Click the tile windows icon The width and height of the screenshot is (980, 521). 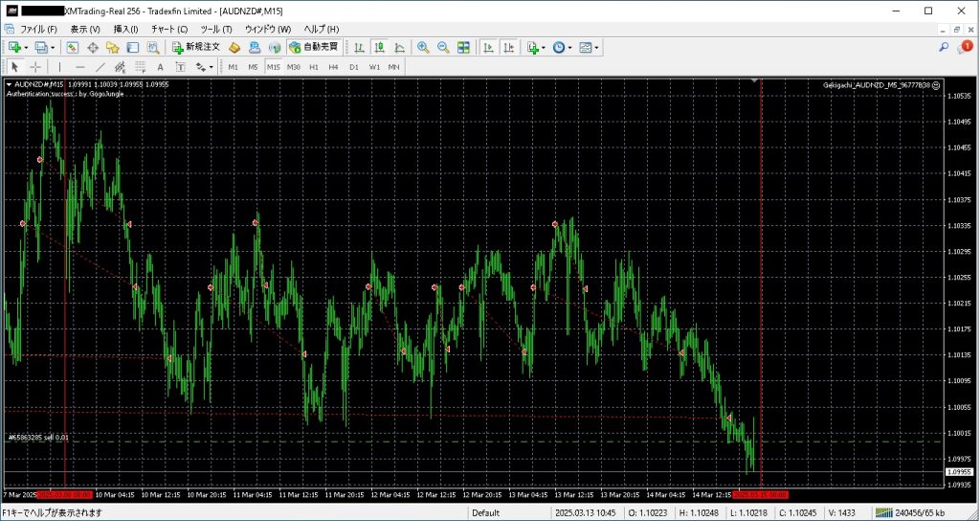pos(463,47)
